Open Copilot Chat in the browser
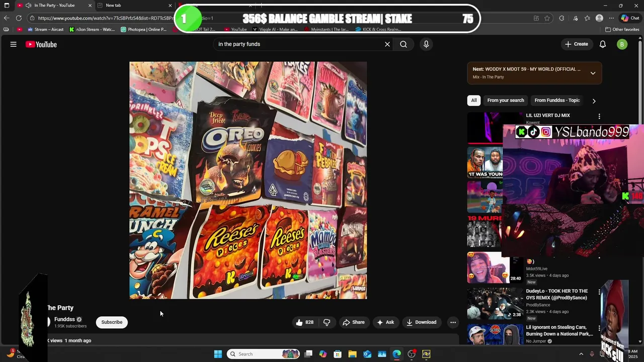This screenshot has height=362, width=644. click(x=630, y=18)
